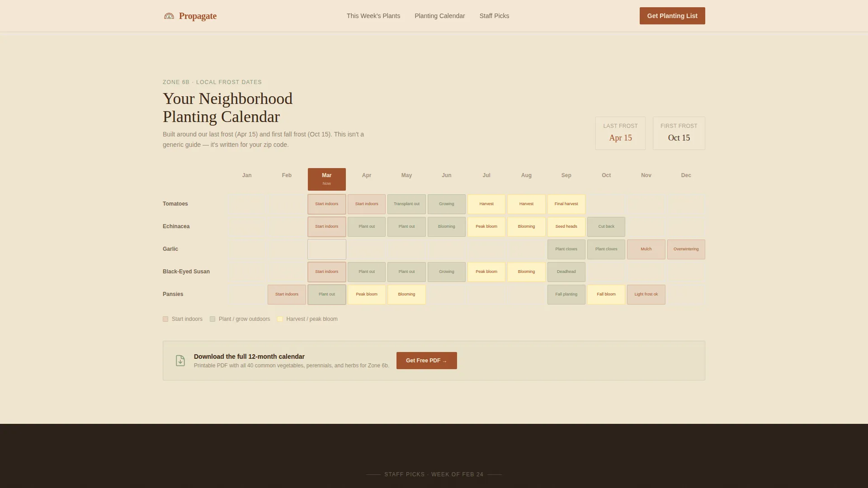
Task: Click the Propagate logo icon
Action: click(169, 16)
